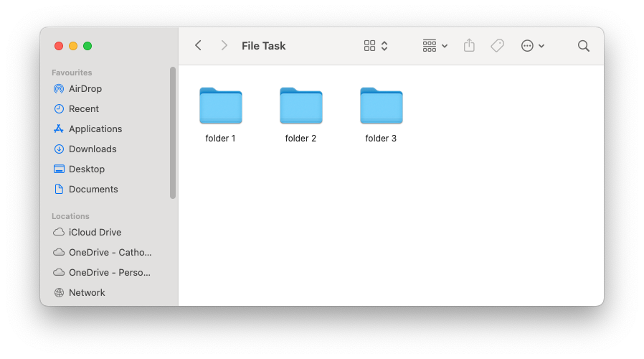
Task: Go back with the left chevron
Action: click(199, 46)
